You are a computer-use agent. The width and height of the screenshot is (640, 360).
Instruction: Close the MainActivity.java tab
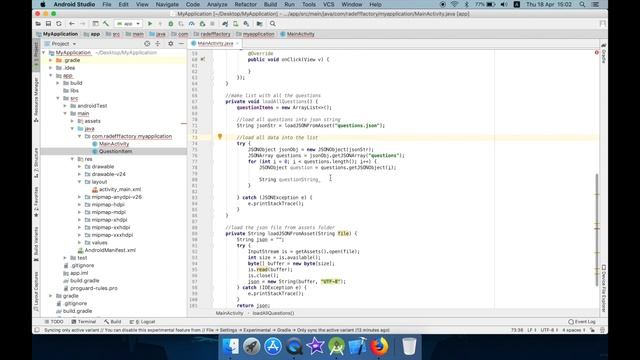238,43
